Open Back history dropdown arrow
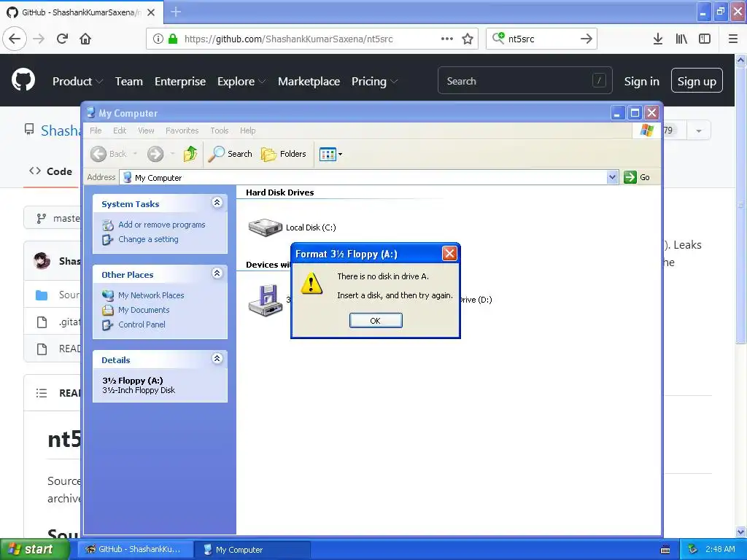Screen dimensions: 747x560 click(135, 154)
